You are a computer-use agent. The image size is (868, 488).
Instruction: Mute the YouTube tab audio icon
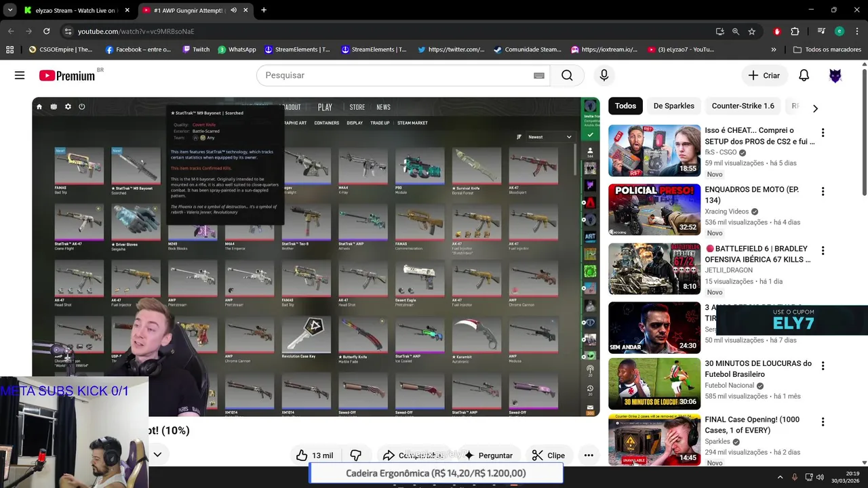(x=233, y=10)
